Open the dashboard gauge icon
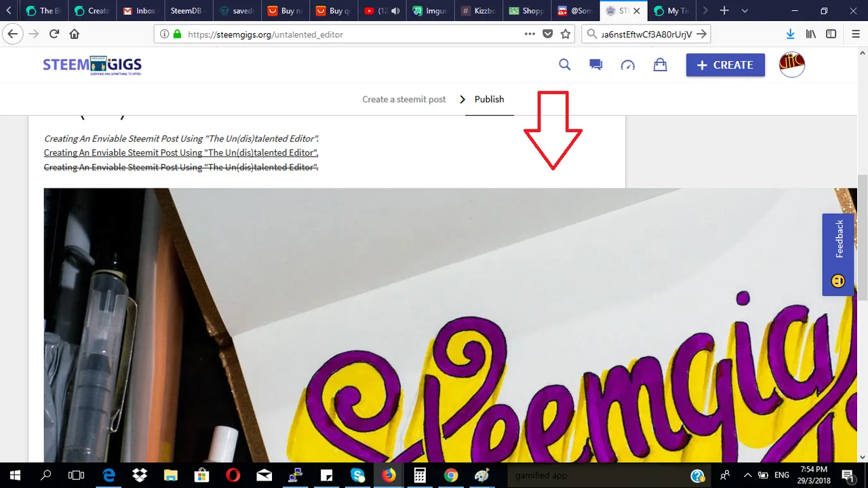 point(628,65)
